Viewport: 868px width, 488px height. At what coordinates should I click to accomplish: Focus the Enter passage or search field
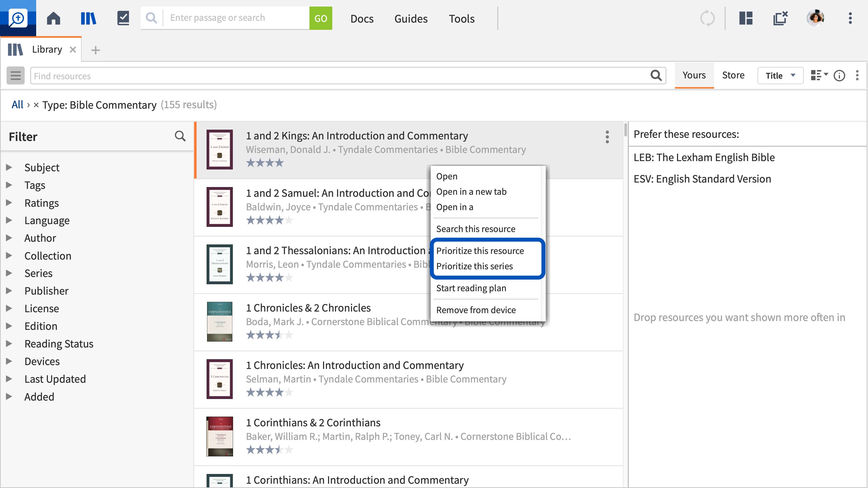pyautogui.click(x=236, y=18)
